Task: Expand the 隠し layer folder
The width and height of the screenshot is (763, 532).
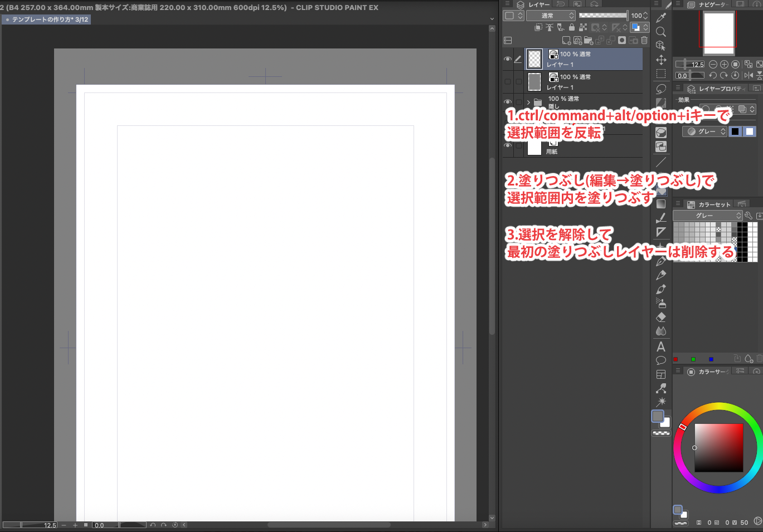Action: click(528, 103)
